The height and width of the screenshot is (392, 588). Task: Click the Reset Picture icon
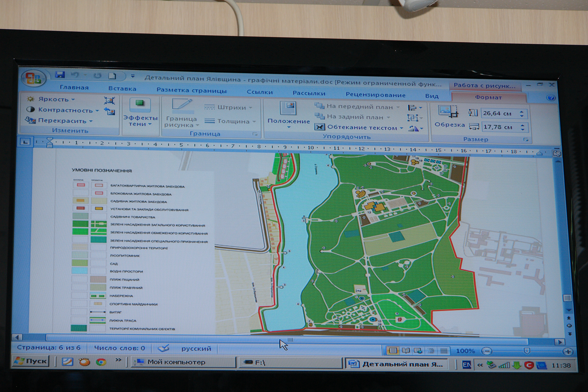109,111
